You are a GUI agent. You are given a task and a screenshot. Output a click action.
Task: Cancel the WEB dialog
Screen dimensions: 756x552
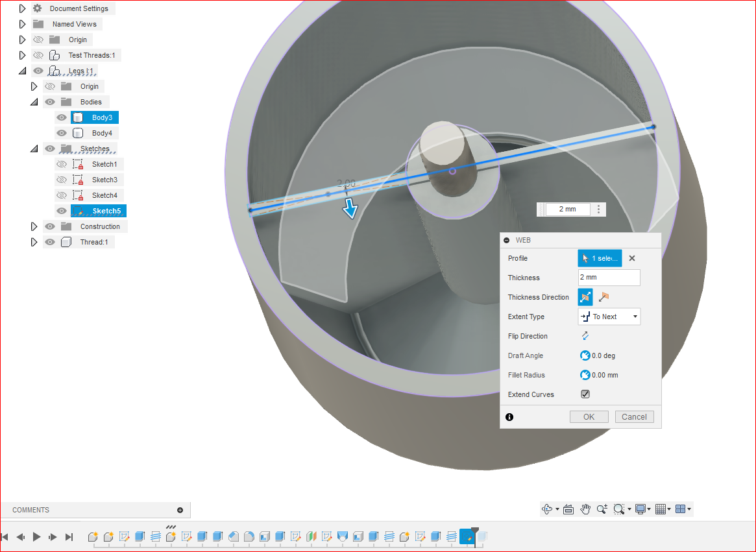pyautogui.click(x=634, y=416)
